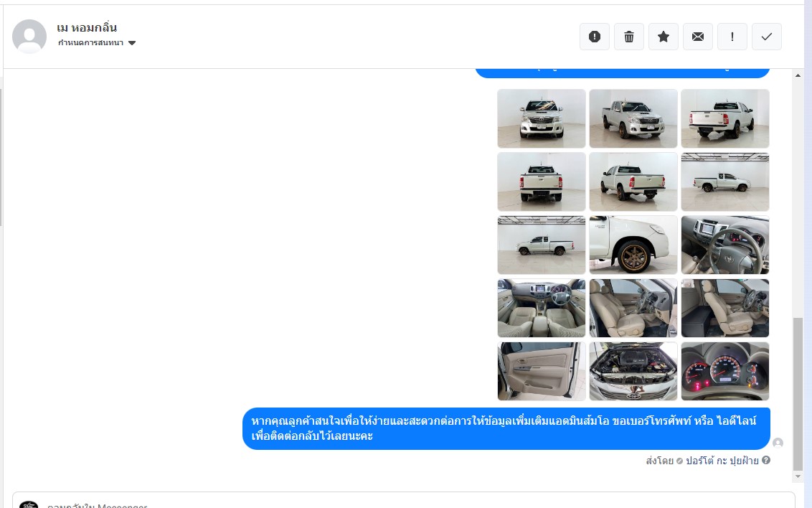Open เม หอมกลิ่น profile avatar
The image size is (812, 508).
pyautogui.click(x=29, y=37)
